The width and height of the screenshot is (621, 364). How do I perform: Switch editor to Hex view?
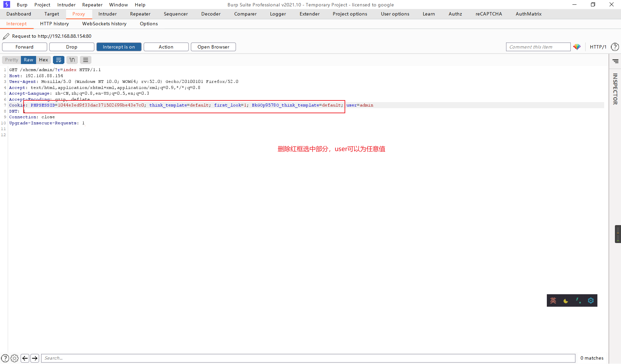click(x=43, y=60)
